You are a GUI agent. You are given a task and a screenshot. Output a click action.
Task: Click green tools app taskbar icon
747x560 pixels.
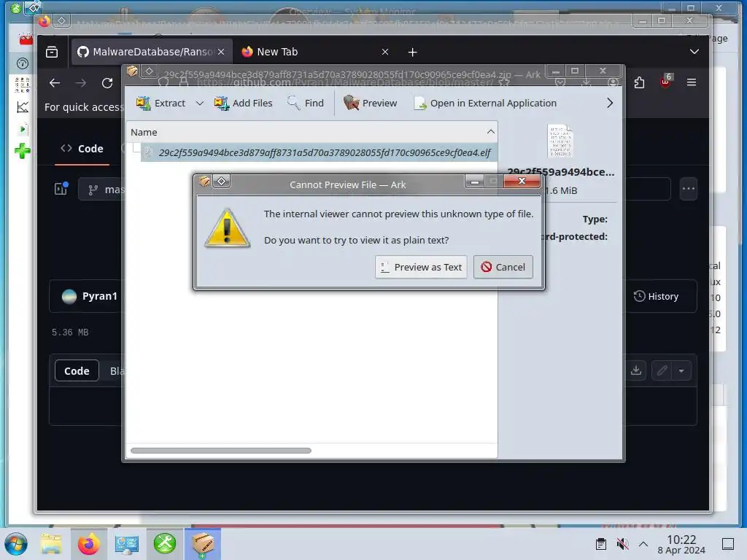coord(165,544)
